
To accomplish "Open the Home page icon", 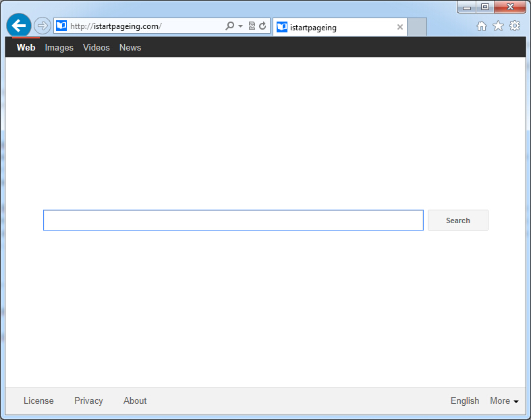I will [x=482, y=26].
